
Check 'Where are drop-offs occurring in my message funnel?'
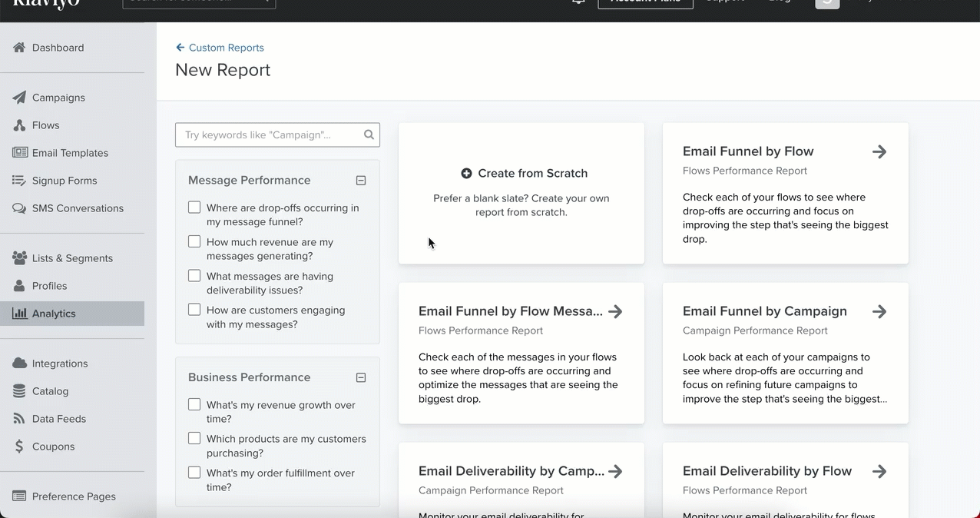pos(194,206)
